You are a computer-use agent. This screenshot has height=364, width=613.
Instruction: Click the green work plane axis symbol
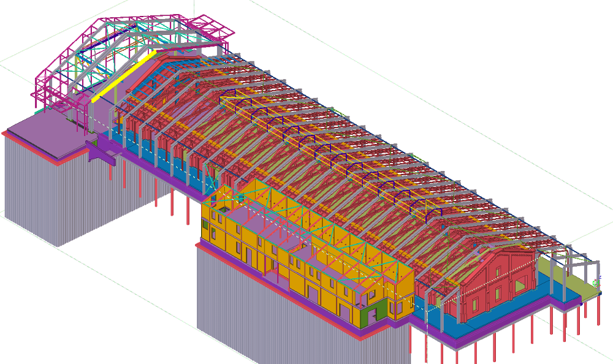[x=596, y=282]
